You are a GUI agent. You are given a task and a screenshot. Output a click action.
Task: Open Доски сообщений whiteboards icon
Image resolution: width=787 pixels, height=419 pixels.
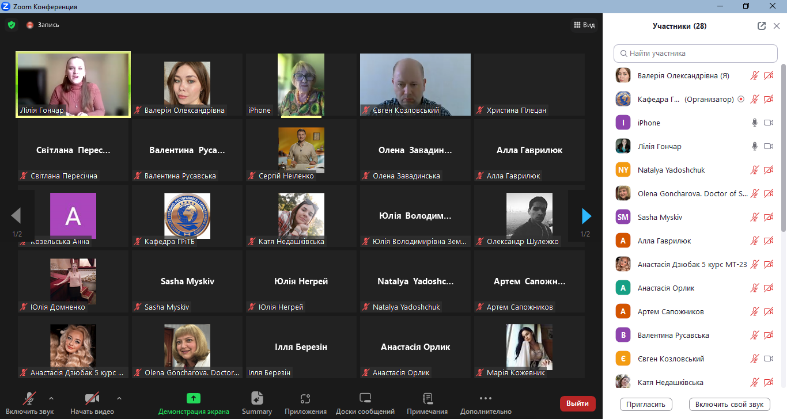[x=365, y=403]
